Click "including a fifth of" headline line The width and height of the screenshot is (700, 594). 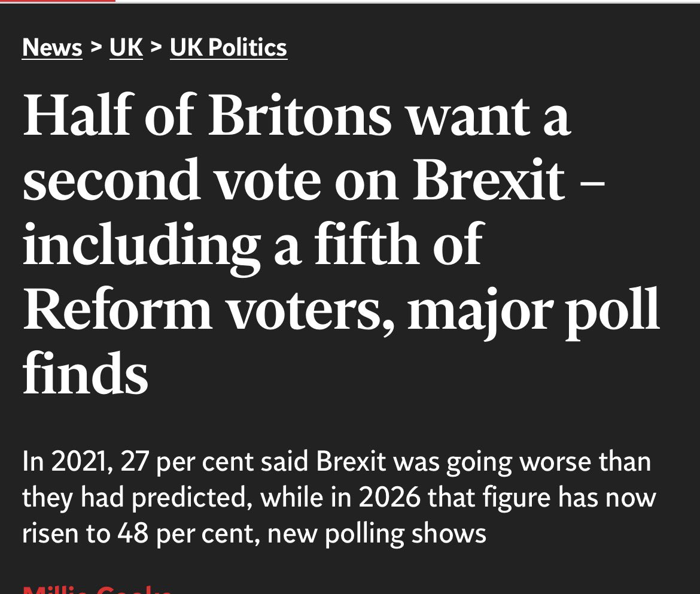pos(254,245)
